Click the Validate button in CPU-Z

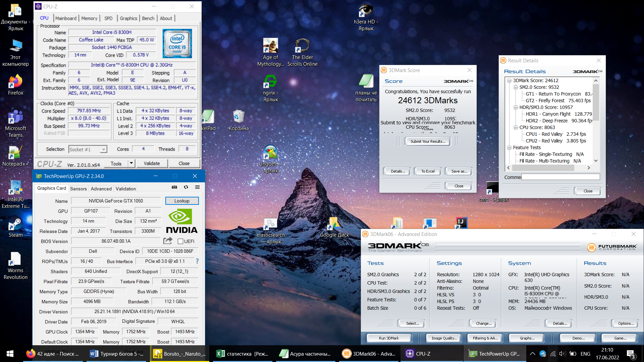pyautogui.click(x=152, y=163)
